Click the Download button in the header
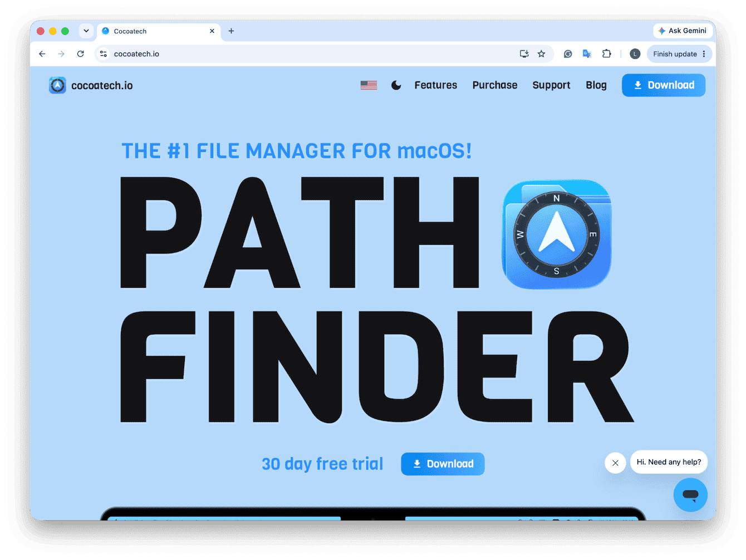This screenshot has height=560, width=746. [664, 85]
